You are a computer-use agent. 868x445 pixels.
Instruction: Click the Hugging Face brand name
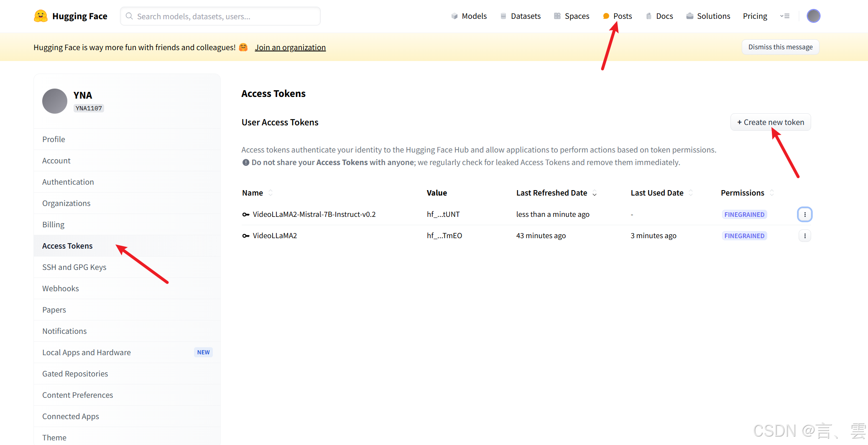80,16
